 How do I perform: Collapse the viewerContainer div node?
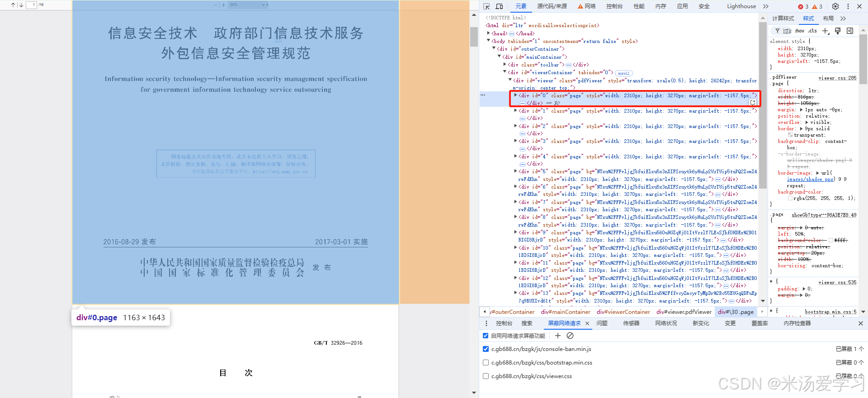(505, 72)
